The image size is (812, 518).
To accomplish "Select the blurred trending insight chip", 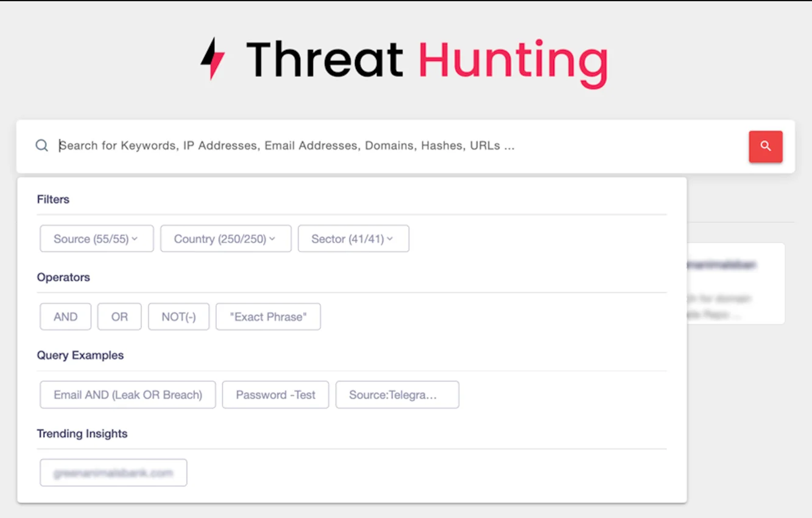I will pyautogui.click(x=113, y=472).
